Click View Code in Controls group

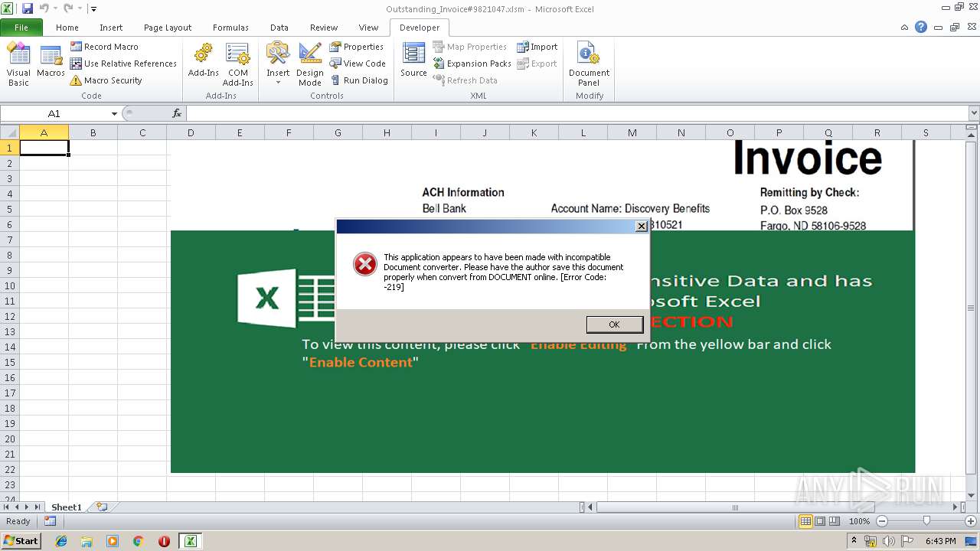pos(358,64)
